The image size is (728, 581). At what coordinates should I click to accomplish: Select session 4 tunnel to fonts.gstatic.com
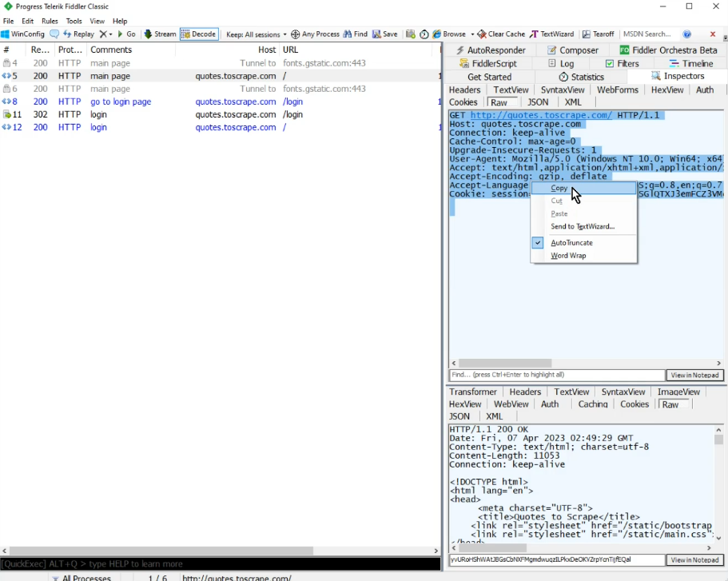tap(221, 63)
